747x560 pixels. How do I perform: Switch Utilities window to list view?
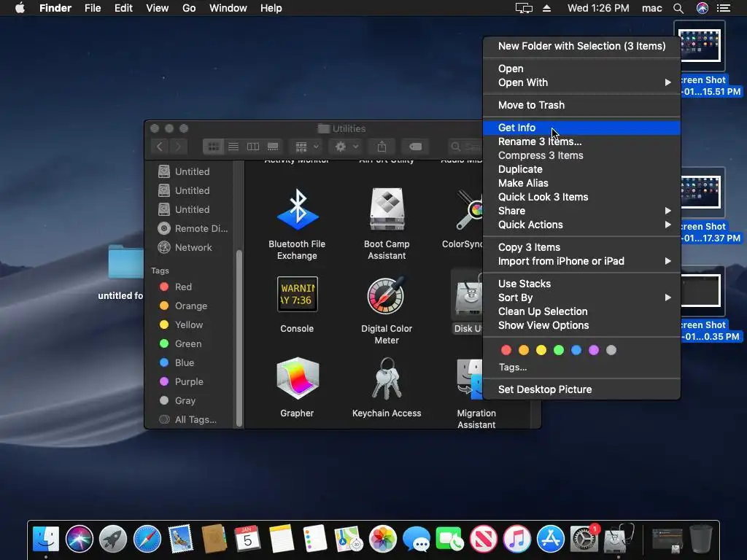pyautogui.click(x=233, y=147)
